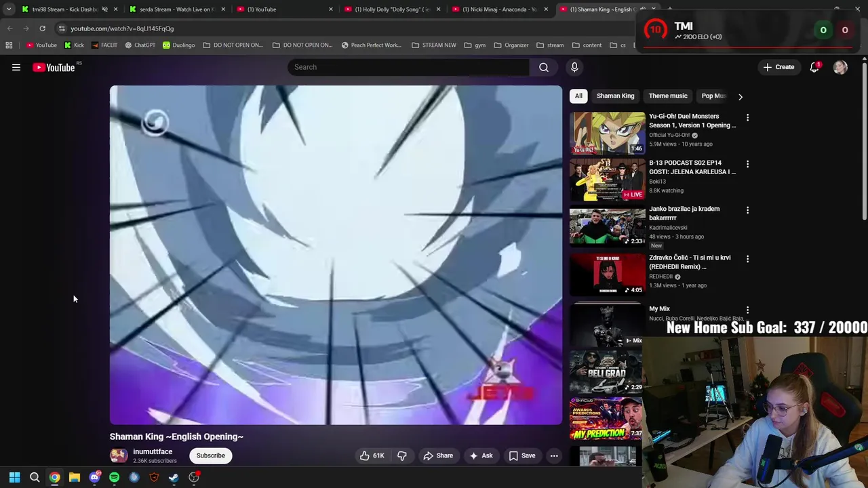This screenshot has width=868, height=488.
Task: Open more actions ellipsis under the video
Action: [554, 455]
